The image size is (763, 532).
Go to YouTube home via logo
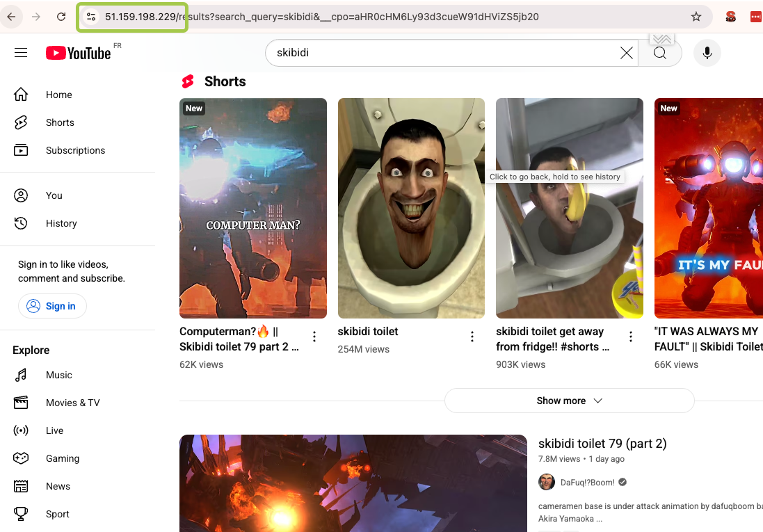click(79, 53)
